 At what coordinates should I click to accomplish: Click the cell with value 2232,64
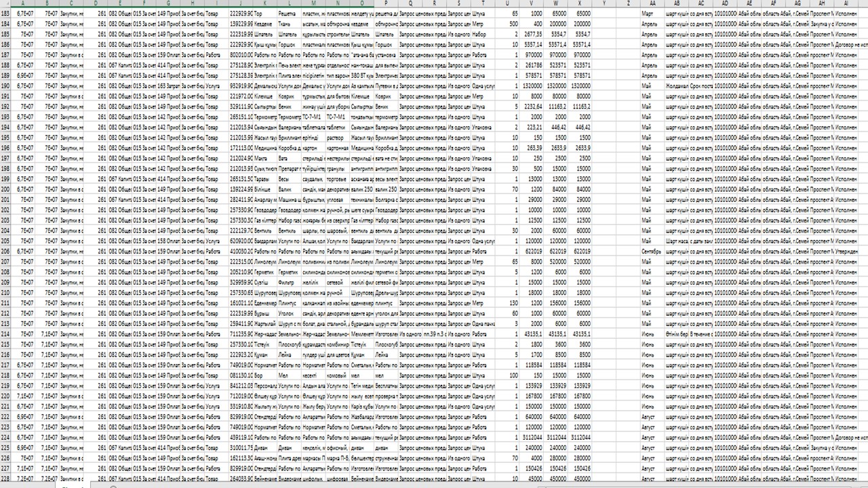531,106
